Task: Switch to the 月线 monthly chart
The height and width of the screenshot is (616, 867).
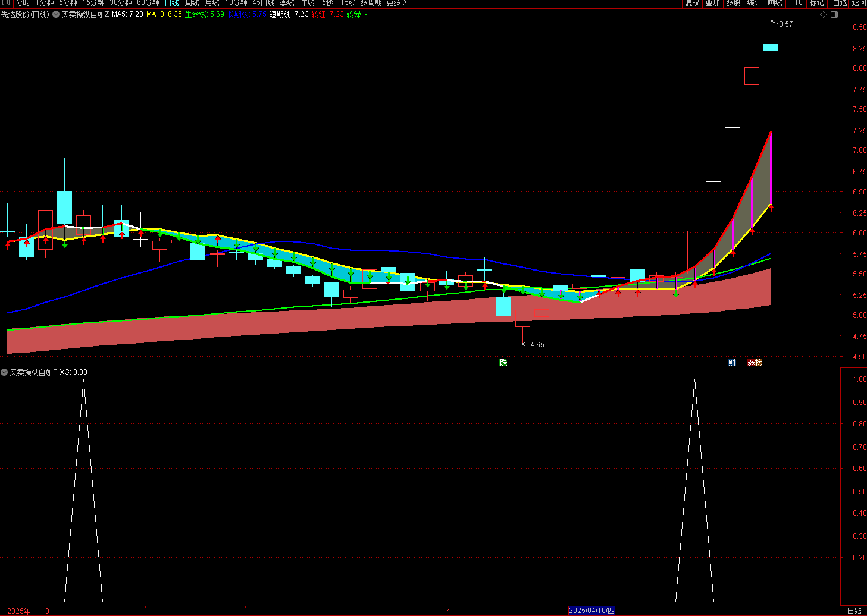Action: [212, 3]
